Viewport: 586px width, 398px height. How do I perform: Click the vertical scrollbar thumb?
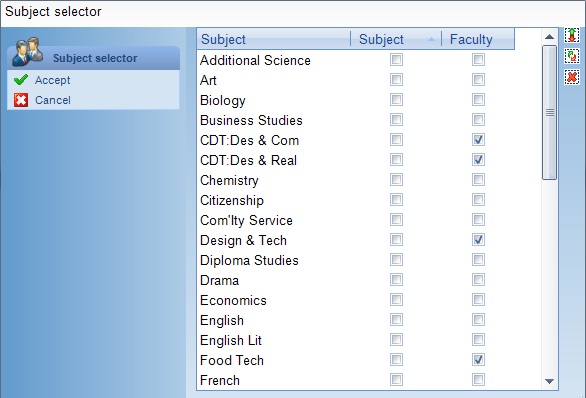(549, 112)
